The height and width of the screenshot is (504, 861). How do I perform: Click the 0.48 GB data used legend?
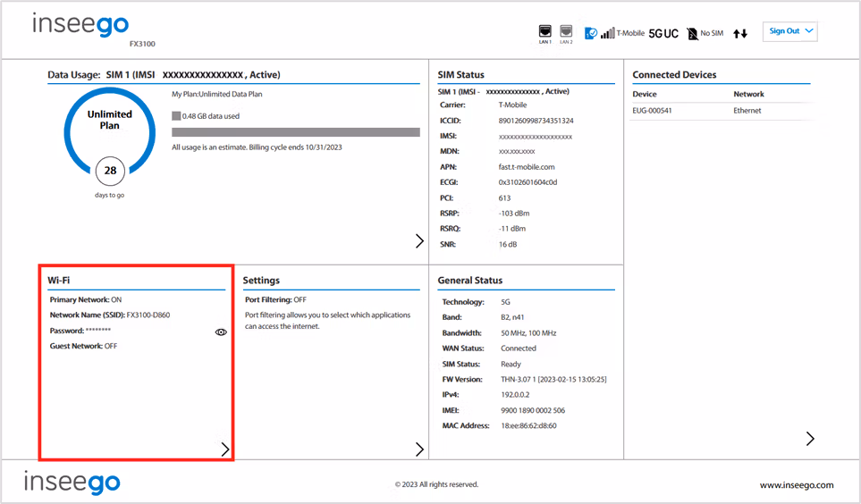(x=206, y=116)
